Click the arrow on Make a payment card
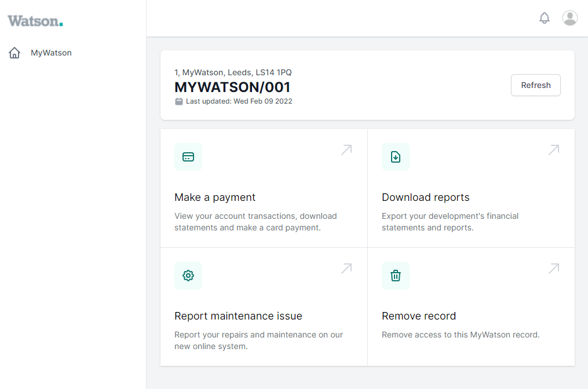Viewport: 588px width, 389px height. tap(346, 150)
